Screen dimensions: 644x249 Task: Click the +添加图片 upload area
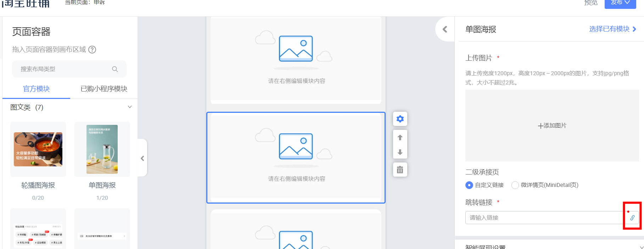(x=552, y=126)
